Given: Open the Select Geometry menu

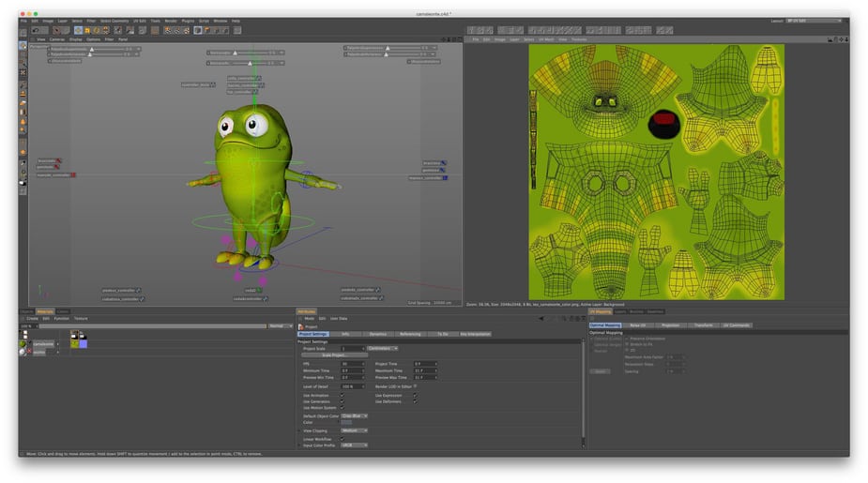Looking at the screenshot, I should (114, 21).
